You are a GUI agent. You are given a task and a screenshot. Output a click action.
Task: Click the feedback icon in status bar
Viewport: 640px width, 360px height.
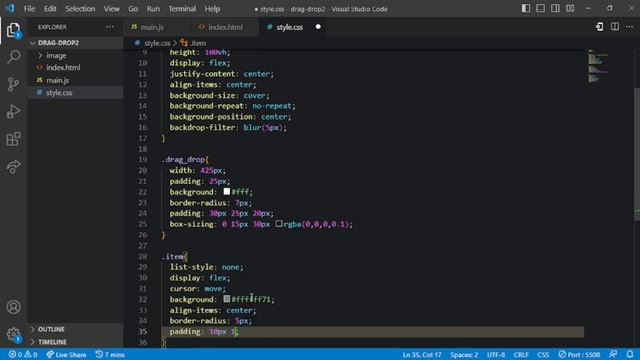click(613, 354)
